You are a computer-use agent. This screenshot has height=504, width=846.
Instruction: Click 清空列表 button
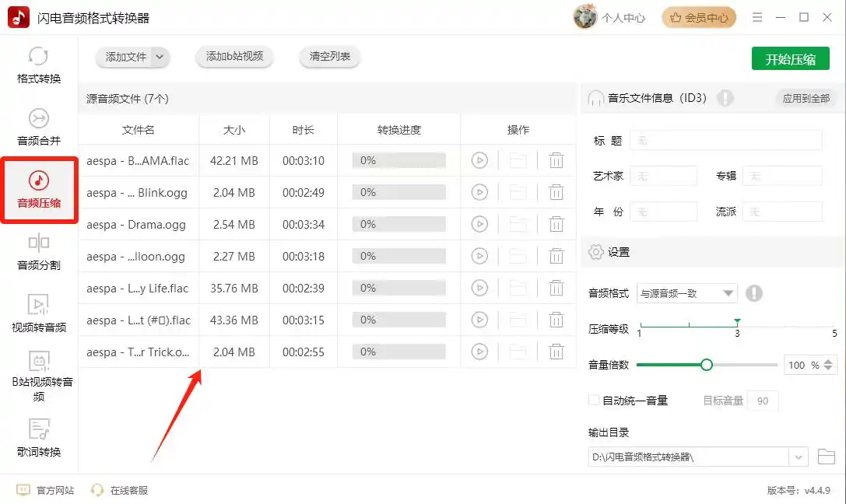330,56
